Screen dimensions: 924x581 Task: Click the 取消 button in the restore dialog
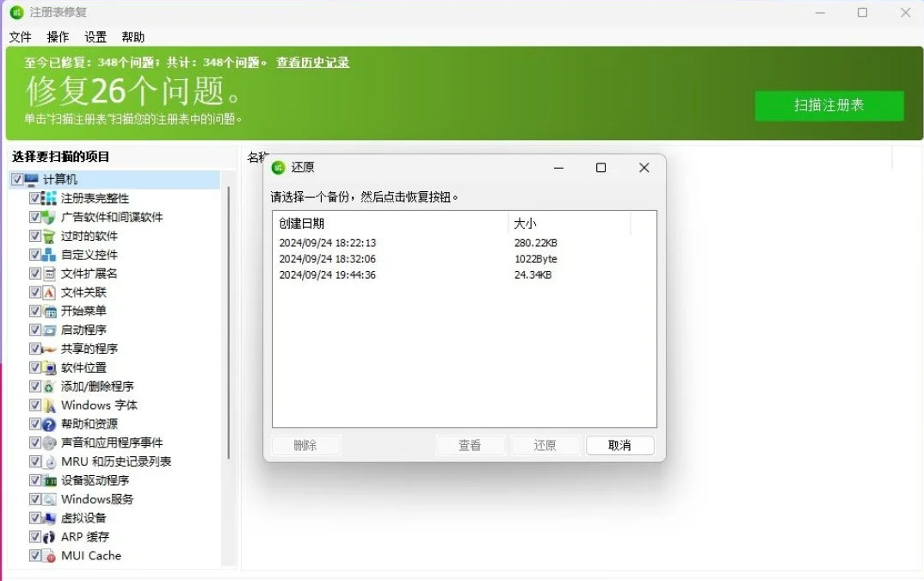pos(619,445)
